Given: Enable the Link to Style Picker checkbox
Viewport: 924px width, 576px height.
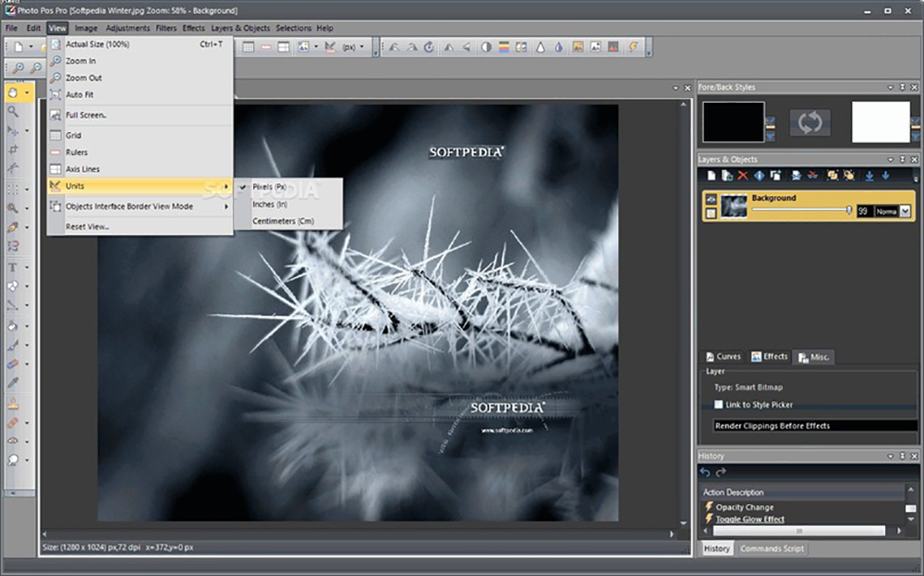Looking at the screenshot, I should 719,404.
